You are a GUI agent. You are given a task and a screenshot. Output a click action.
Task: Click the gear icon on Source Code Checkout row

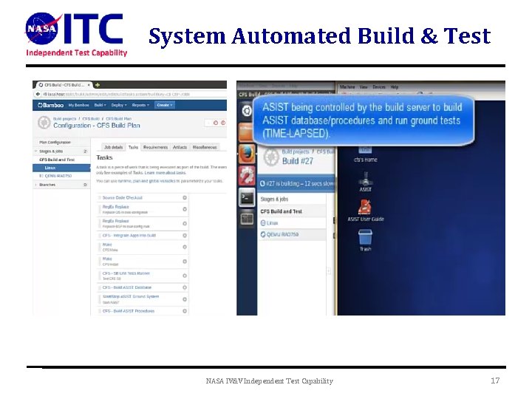[185, 197]
